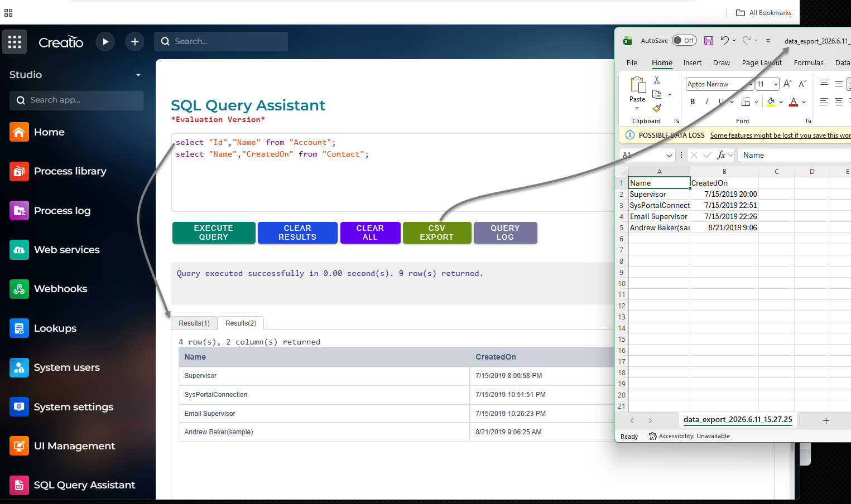Open UI Management section

62,446
